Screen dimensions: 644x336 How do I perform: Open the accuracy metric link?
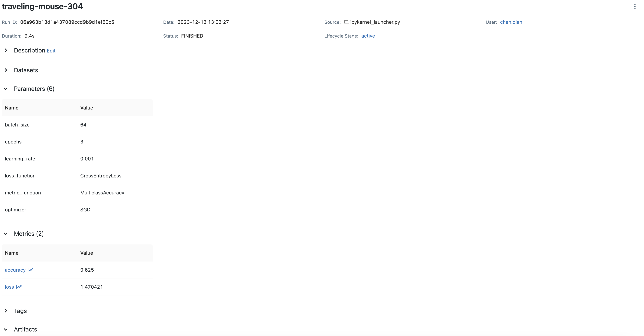[x=15, y=270]
